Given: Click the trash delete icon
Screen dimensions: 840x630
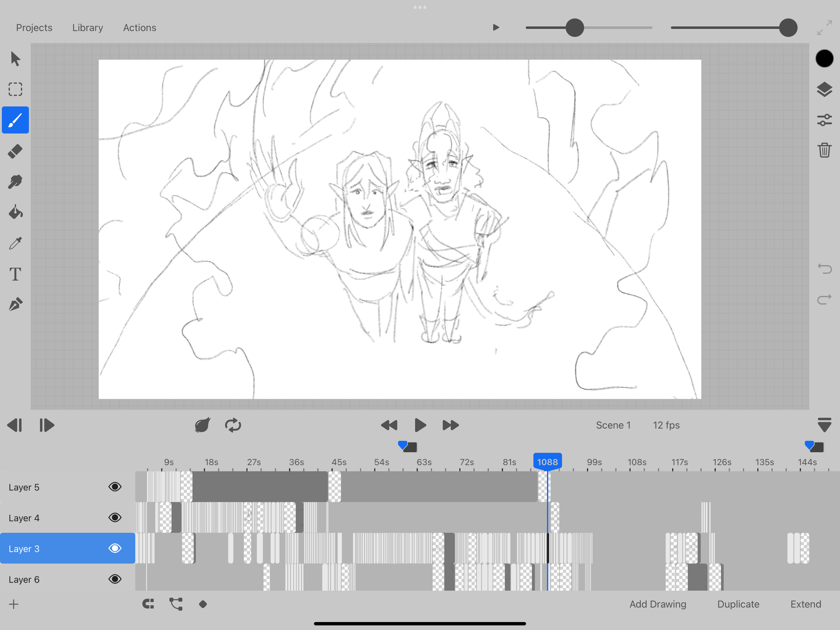Looking at the screenshot, I should 824,150.
